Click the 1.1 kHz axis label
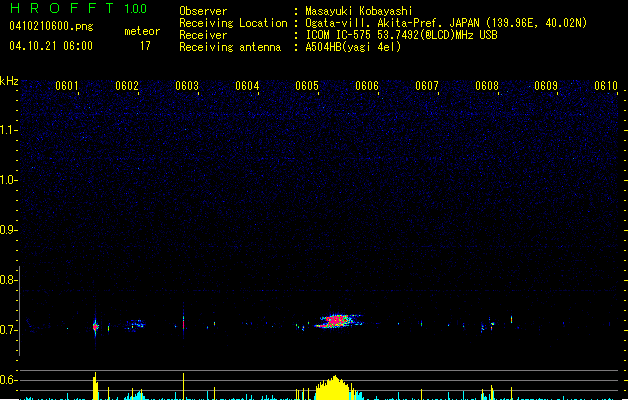This screenshot has width=629, height=400. [x=8, y=130]
